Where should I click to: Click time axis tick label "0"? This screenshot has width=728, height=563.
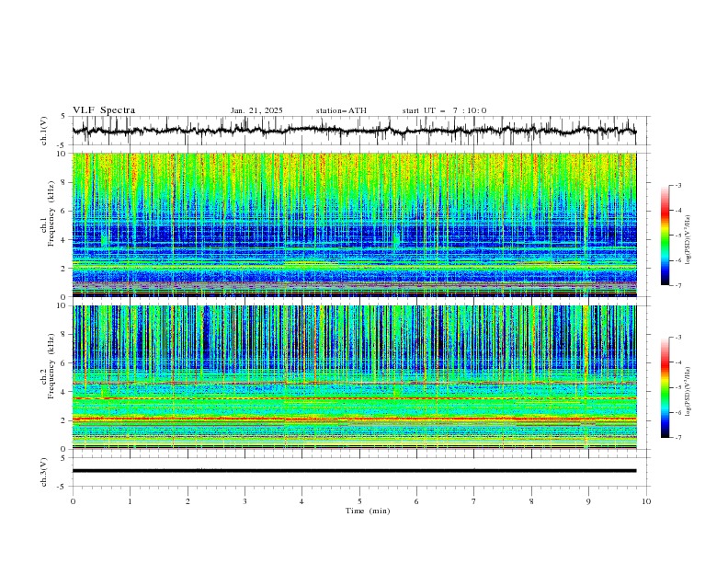click(73, 501)
